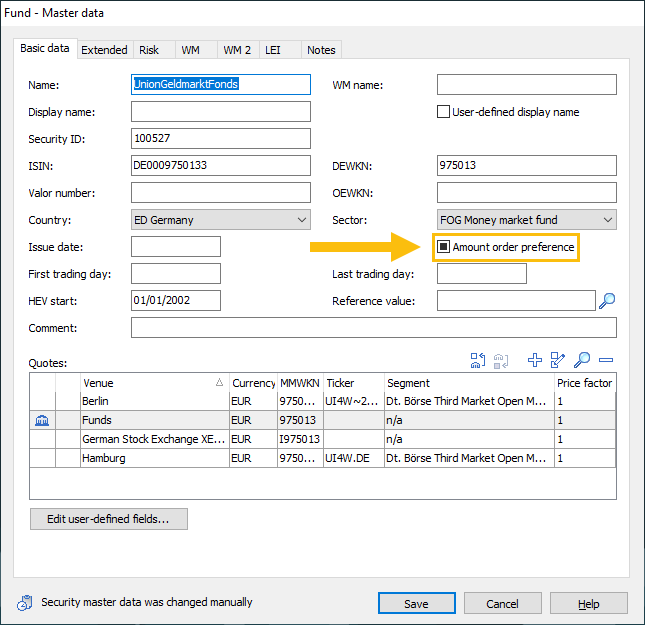Click the manual change status icon at bottom left

(x=25, y=603)
